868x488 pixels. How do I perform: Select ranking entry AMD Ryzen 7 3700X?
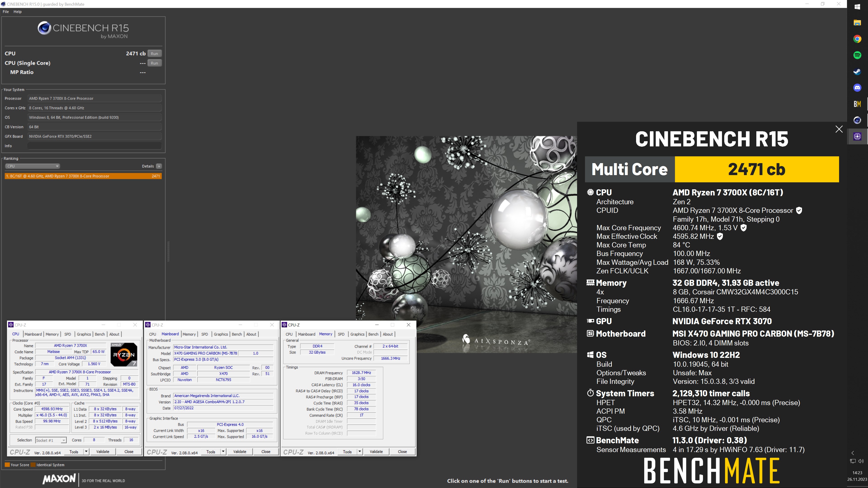point(83,176)
